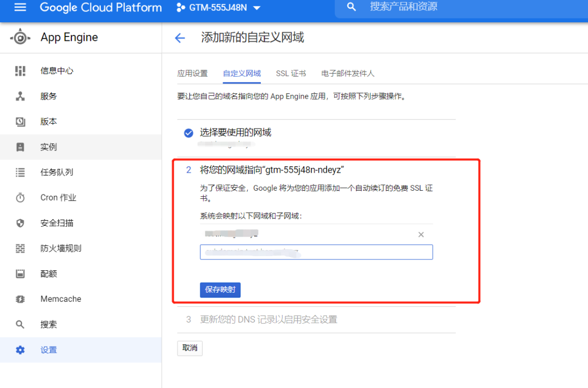The height and width of the screenshot is (388, 588).
Task: Open 搜索 in the sidebar
Action: click(x=49, y=324)
